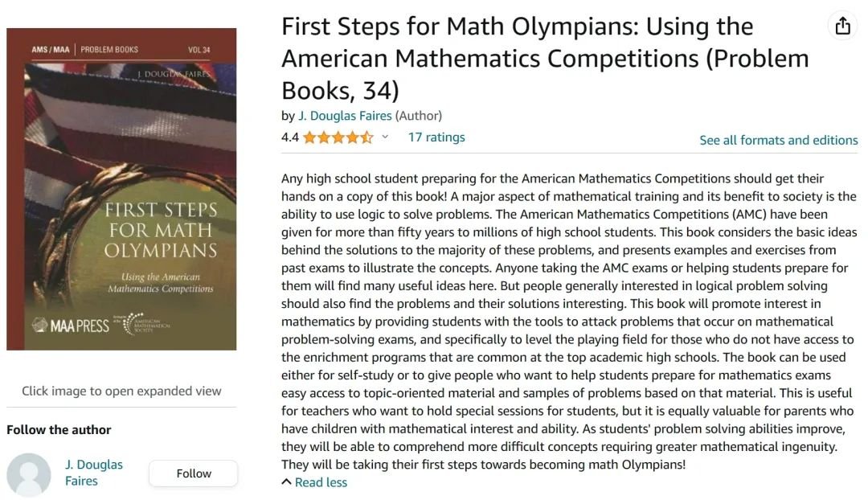Click J. Douglas Faires author byline link
The width and height of the screenshot is (868, 500).
tap(345, 116)
